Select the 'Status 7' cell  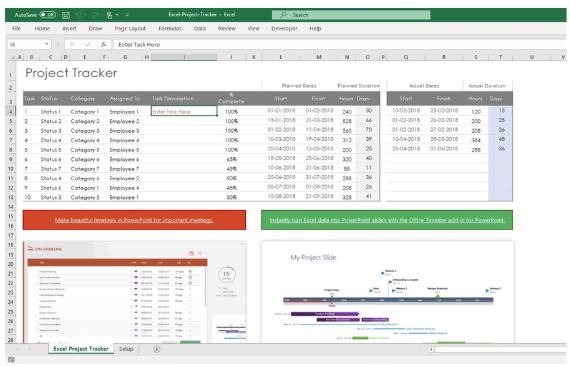[x=51, y=169]
